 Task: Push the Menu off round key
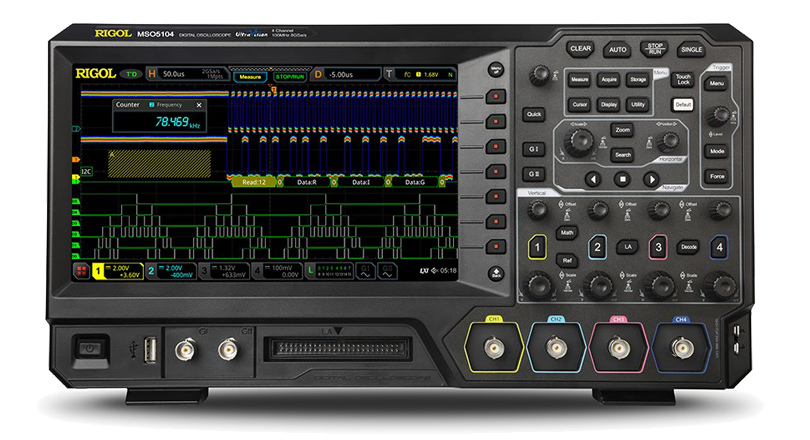(496, 70)
